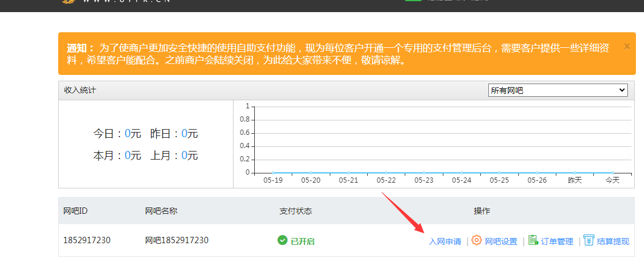Click the orange gear icon for 网吧设置
This screenshot has height=257, width=644.
coord(476,240)
